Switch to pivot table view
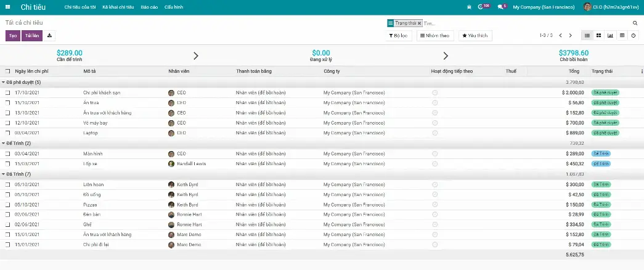Image resolution: width=644 pixels, height=270 pixels. [622, 36]
